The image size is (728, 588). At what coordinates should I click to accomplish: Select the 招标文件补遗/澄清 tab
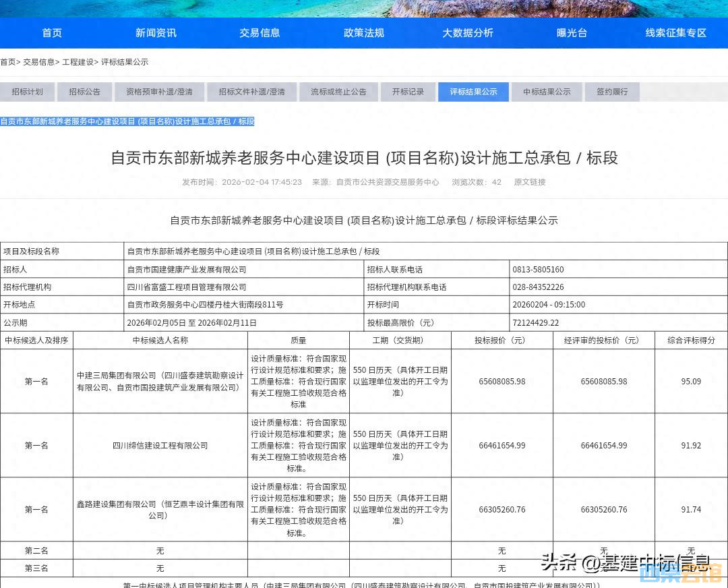(251, 92)
